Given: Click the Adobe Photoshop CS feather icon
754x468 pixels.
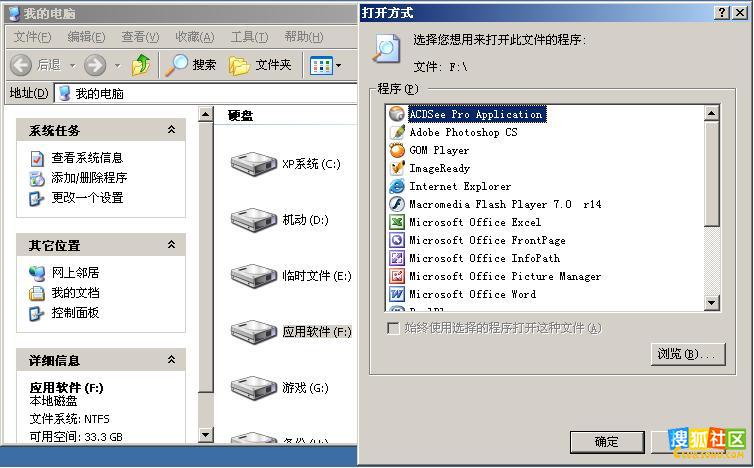Looking at the screenshot, I should 397,132.
